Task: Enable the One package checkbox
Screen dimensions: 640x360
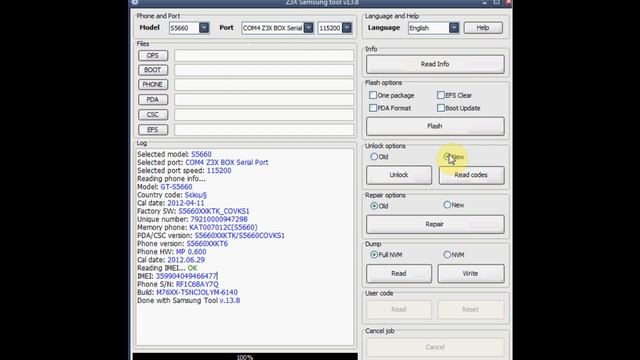Action: coord(373,95)
